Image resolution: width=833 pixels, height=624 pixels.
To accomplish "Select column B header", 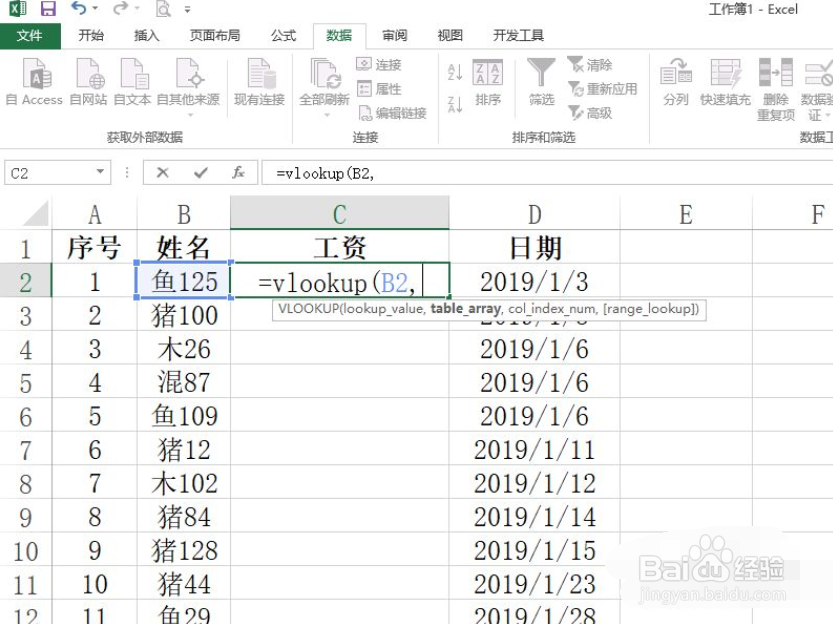I will click(x=184, y=215).
